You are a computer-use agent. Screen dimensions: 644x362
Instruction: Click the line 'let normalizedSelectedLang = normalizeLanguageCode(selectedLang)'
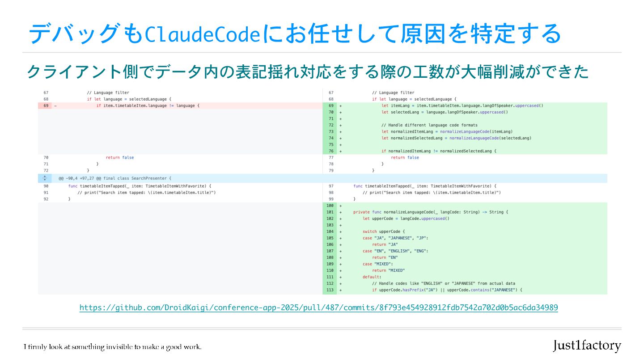[x=456, y=138]
